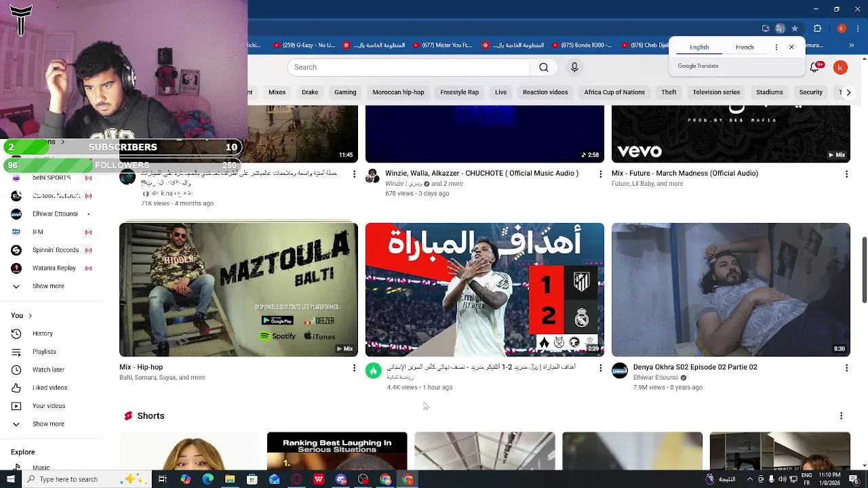Open Spinnin' Records subscription channel
868x488 pixels.
pos(51,250)
